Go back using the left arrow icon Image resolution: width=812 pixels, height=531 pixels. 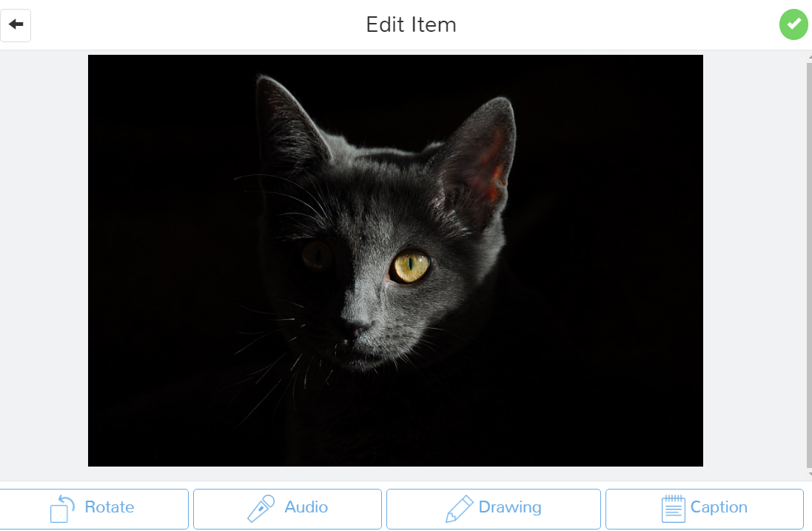click(x=16, y=25)
